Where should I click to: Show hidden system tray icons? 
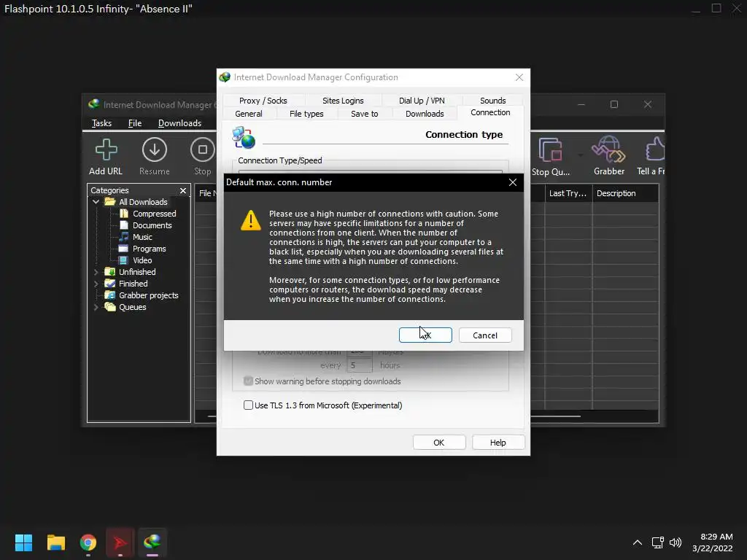pos(638,542)
